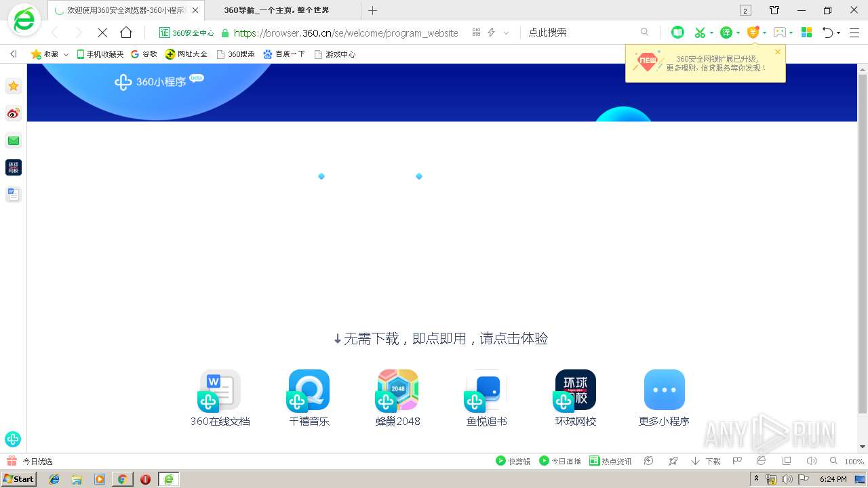The width and height of the screenshot is (868, 488).
Task: Expand the online banking dropdown arrow
Action: [x=764, y=33]
